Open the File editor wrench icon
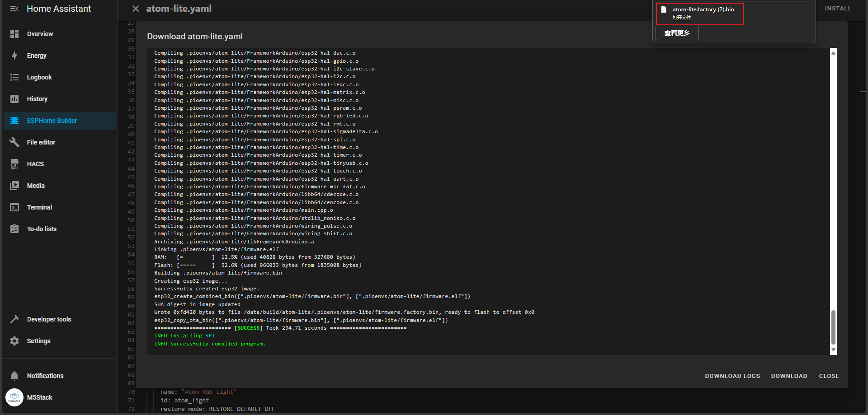868x415 pixels. coord(14,142)
